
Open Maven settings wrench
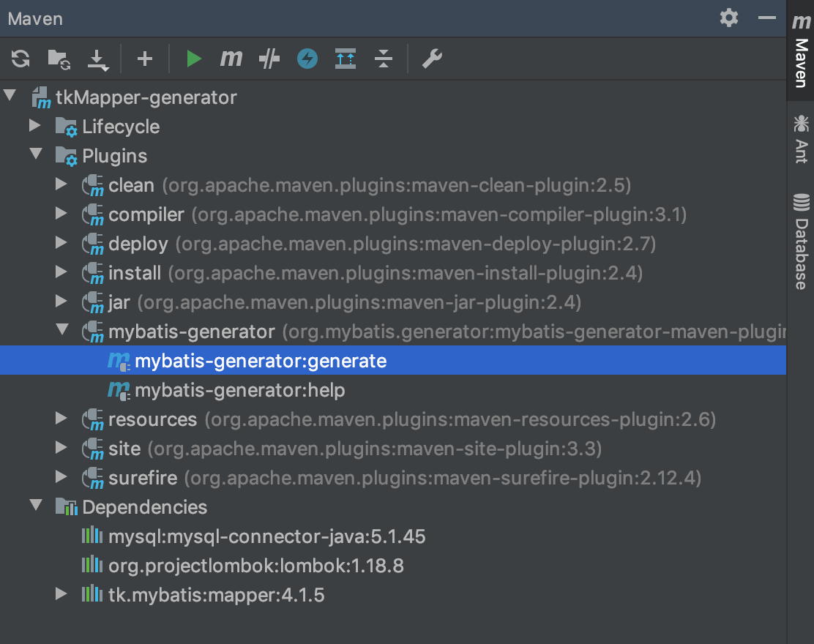click(432, 59)
